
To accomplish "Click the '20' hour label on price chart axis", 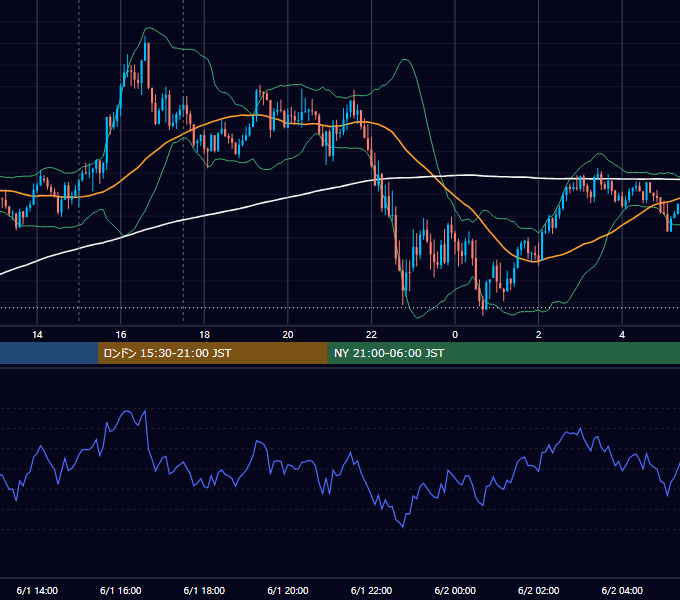I will (x=288, y=335).
